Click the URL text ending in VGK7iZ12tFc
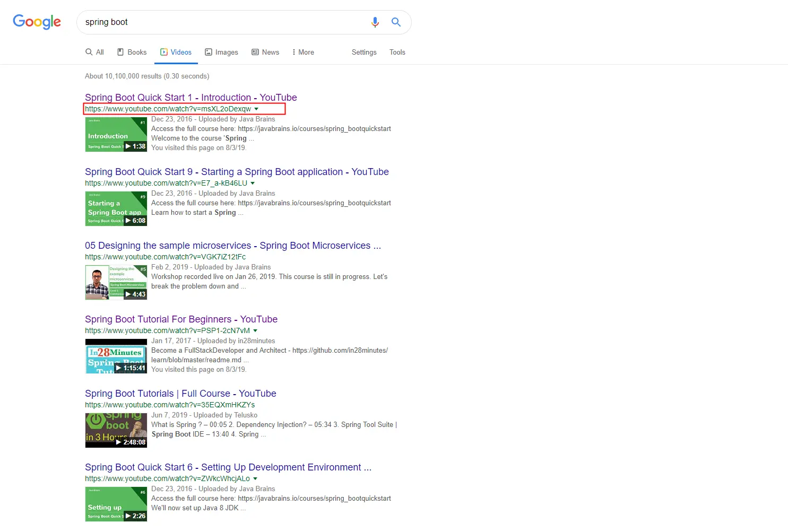The height and width of the screenshot is (532, 788). click(x=166, y=257)
